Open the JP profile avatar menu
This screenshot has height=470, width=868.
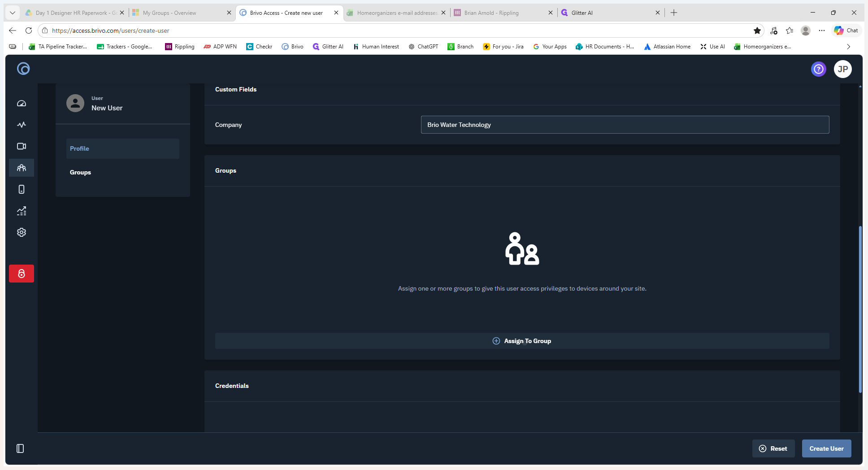(x=843, y=69)
